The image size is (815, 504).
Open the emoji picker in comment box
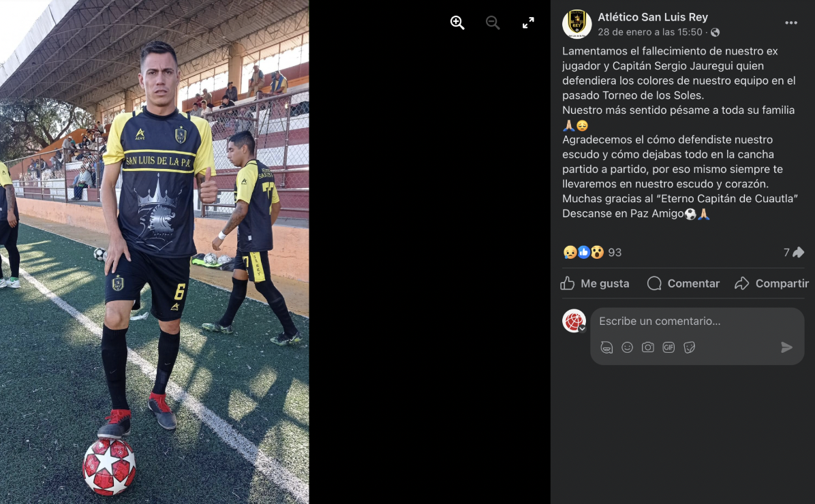tap(628, 347)
